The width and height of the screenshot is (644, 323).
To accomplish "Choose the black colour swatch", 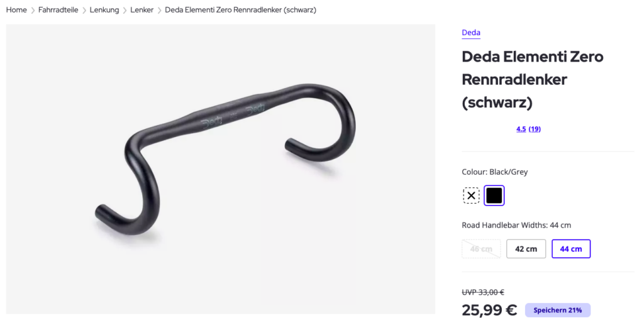I will (x=494, y=195).
